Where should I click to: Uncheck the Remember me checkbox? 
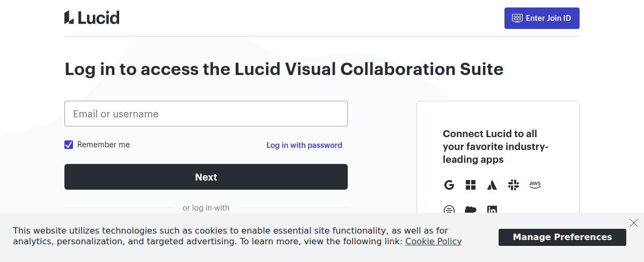click(69, 145)
